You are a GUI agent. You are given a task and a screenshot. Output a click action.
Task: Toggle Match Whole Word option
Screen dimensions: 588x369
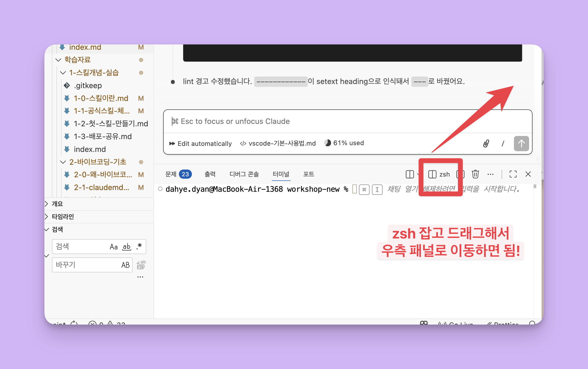pyautogui.click(x=126, y=247)
